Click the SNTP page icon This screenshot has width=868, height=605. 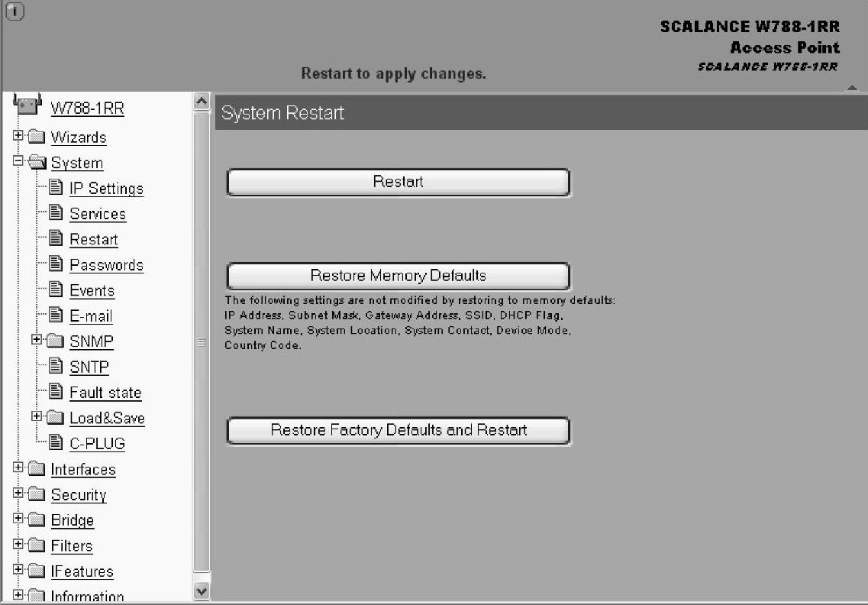pyautogui.click(x=56, y=366)
